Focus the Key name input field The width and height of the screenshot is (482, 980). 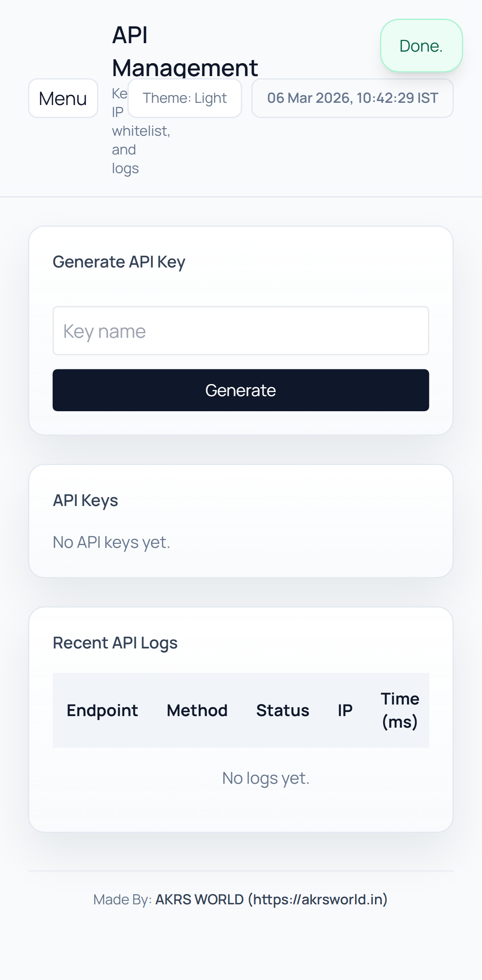pyautogui.click(x=241, y=331)
